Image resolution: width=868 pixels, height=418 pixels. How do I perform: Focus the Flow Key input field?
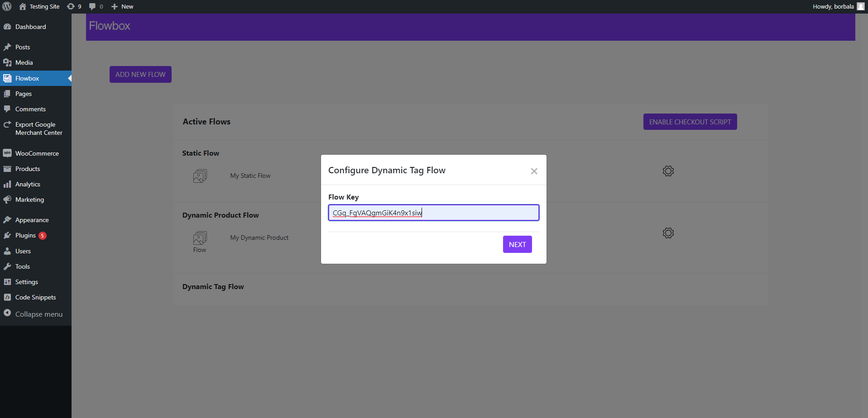coord(434,213)
